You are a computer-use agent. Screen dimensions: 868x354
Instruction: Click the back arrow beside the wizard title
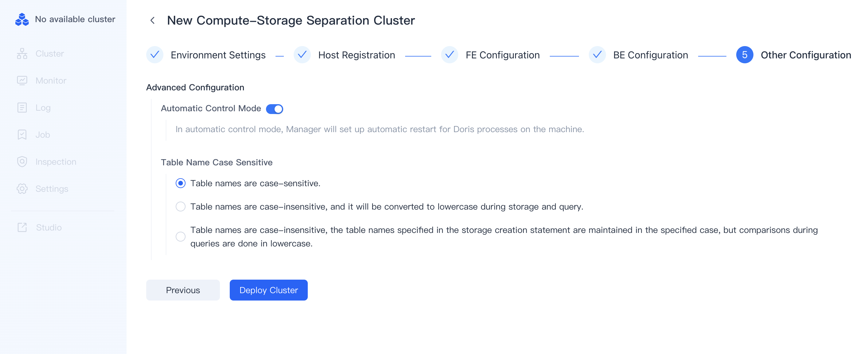pos(153,20)
